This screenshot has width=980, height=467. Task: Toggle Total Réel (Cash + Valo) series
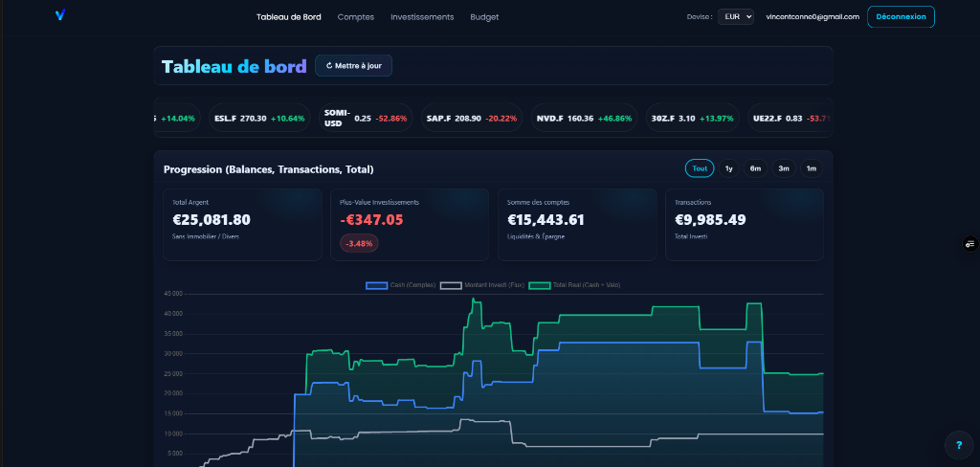coord(573,285)
